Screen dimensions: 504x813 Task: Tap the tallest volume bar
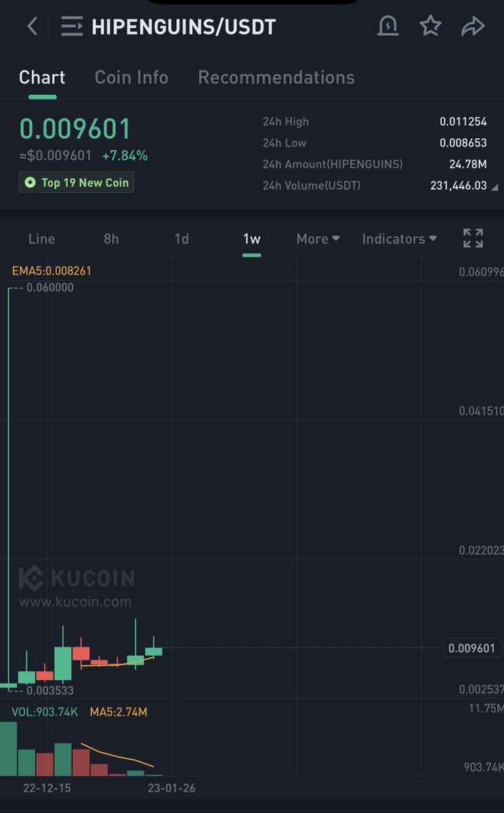[8, 749]
